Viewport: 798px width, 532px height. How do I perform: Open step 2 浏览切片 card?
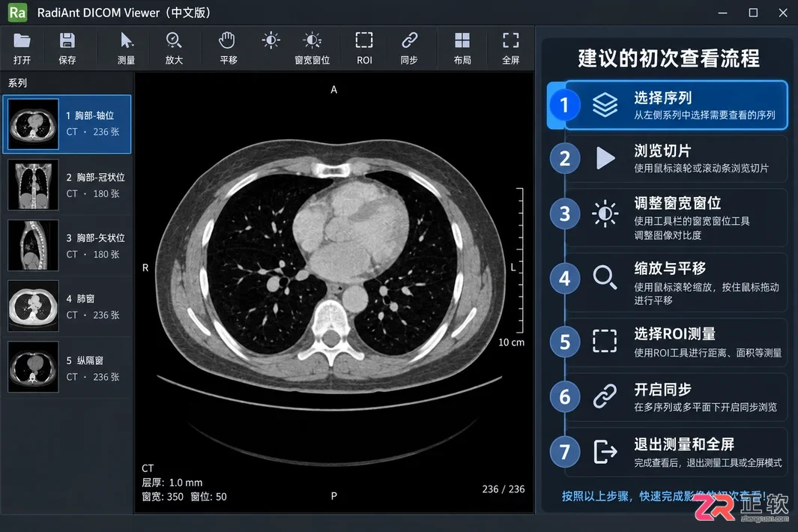[x=677, y=158]
